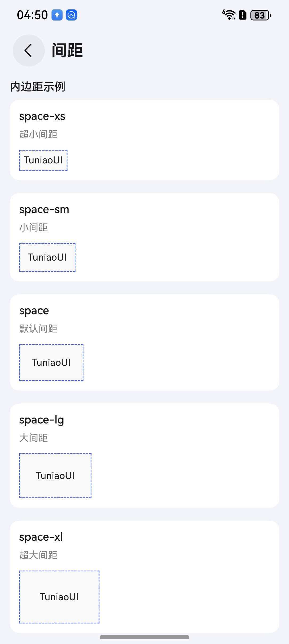
Task: Tap the clock showing 04:50
Action: coord(32,15)
